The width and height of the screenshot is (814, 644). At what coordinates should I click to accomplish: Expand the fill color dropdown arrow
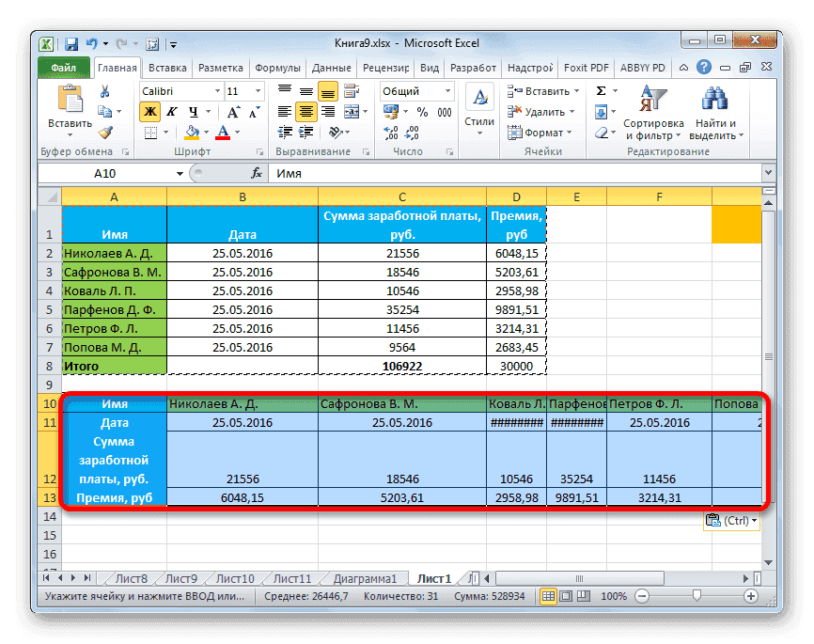click(205, 132)
